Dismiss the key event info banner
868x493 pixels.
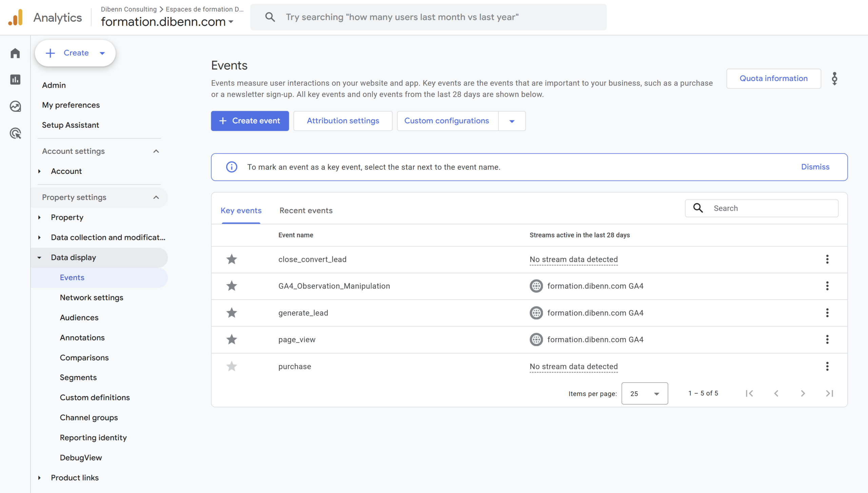coord(815,167)
